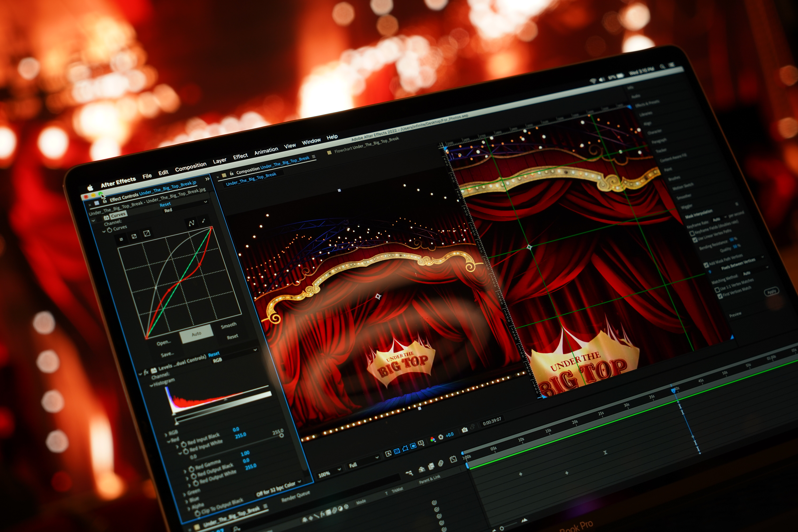Open the Apple menu
Image resolution: width=798 pixels, height=532 pixels.
90,188
